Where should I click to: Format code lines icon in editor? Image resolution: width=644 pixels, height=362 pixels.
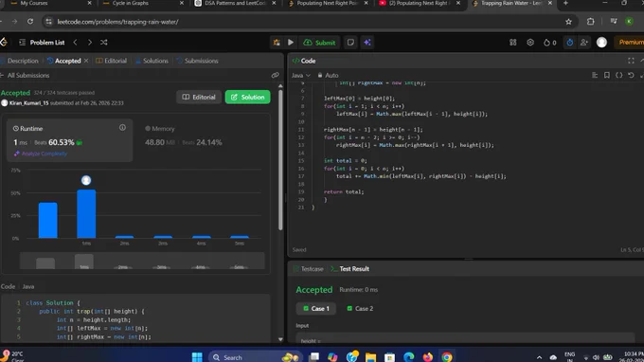(x=595, y=75)
